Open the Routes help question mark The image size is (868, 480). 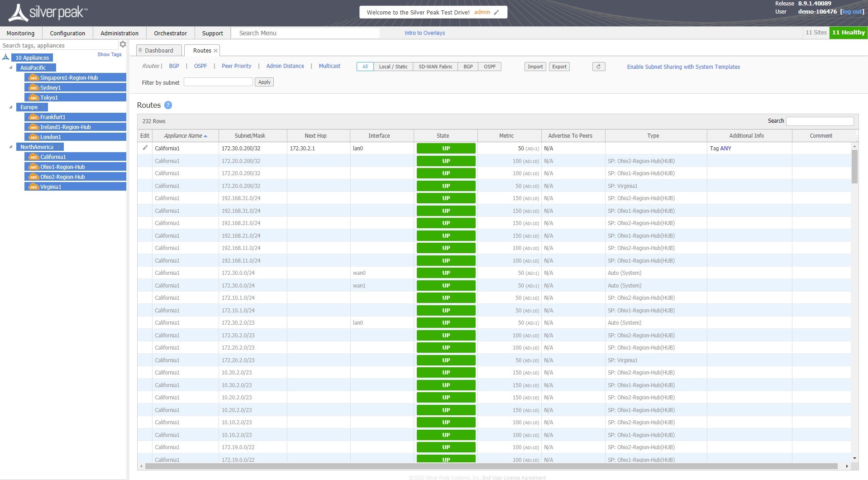pos(168,105)
